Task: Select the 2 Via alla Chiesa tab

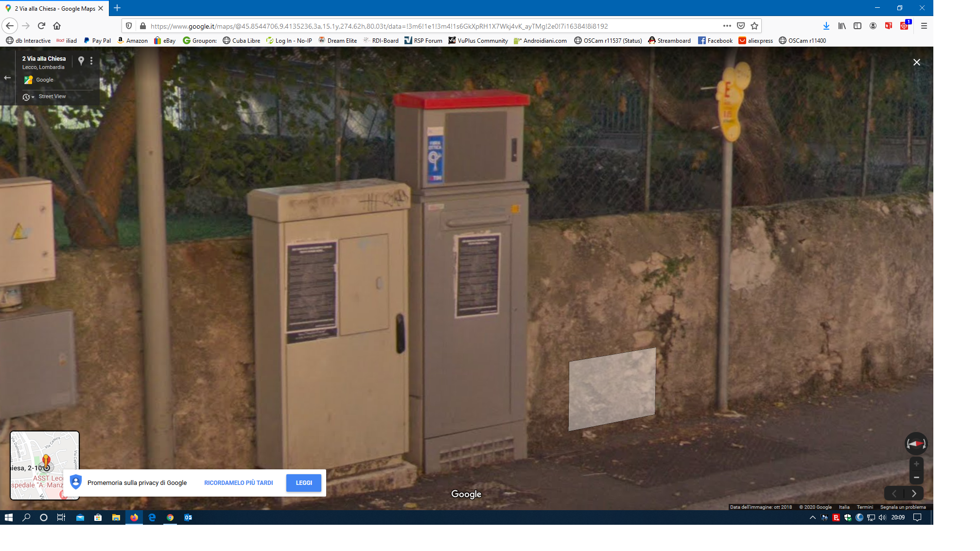Action: pos(53,8)
